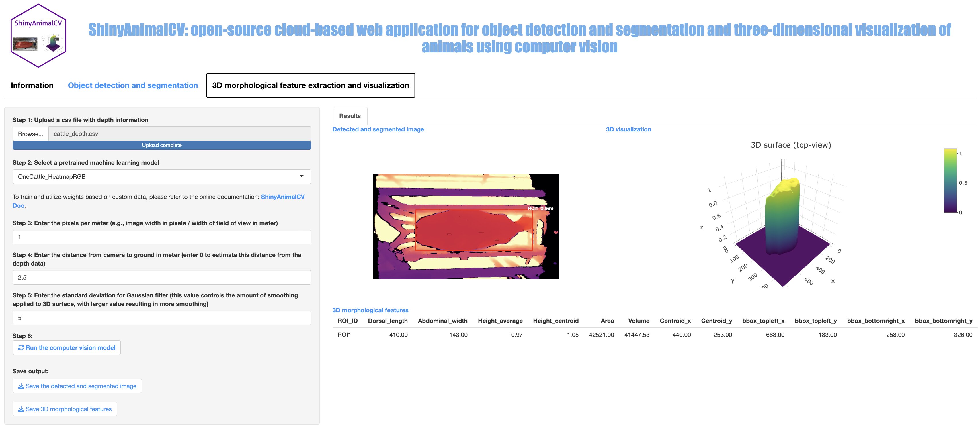Click the dropdown caret arrow of model selector
This screenshot has height=428, width=980.
[301, 176]
